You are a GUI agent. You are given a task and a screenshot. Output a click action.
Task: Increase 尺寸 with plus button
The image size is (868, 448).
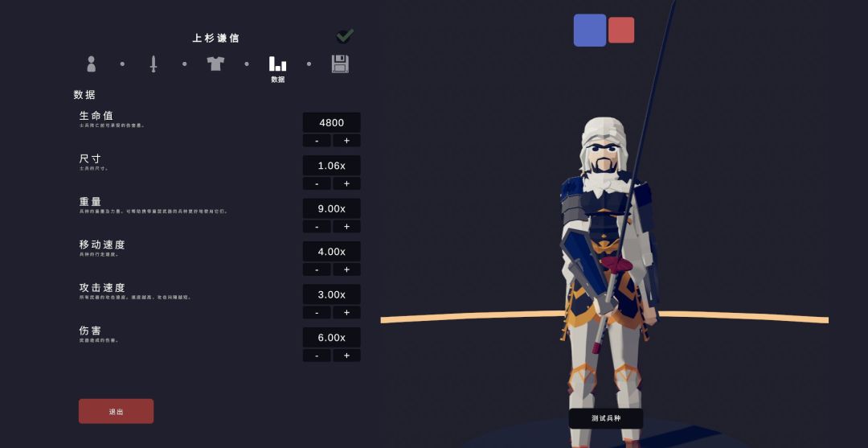[x=346, y=183]
